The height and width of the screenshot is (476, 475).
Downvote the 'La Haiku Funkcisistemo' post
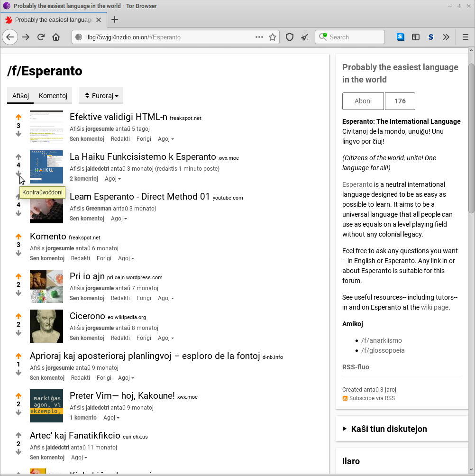tap(18, 174)
